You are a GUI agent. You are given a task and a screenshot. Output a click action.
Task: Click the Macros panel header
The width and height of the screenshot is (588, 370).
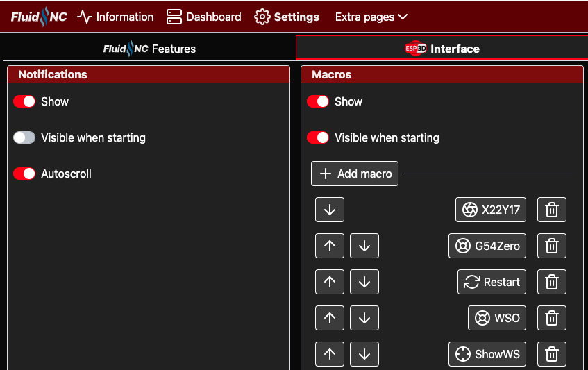(442, 74)
